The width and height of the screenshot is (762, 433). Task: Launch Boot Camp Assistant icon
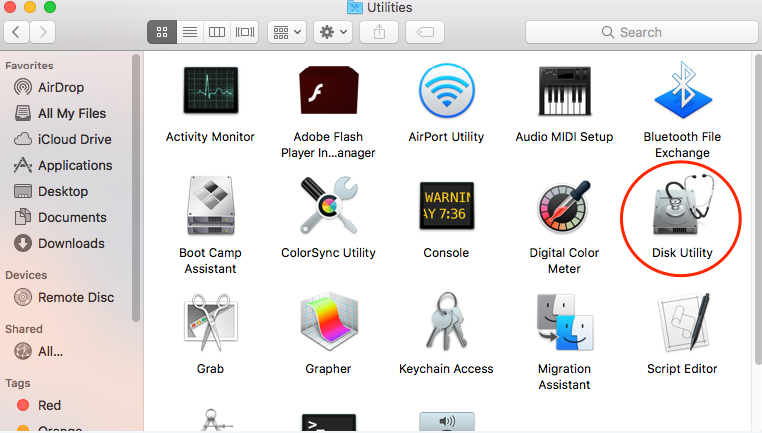[210, 206]
